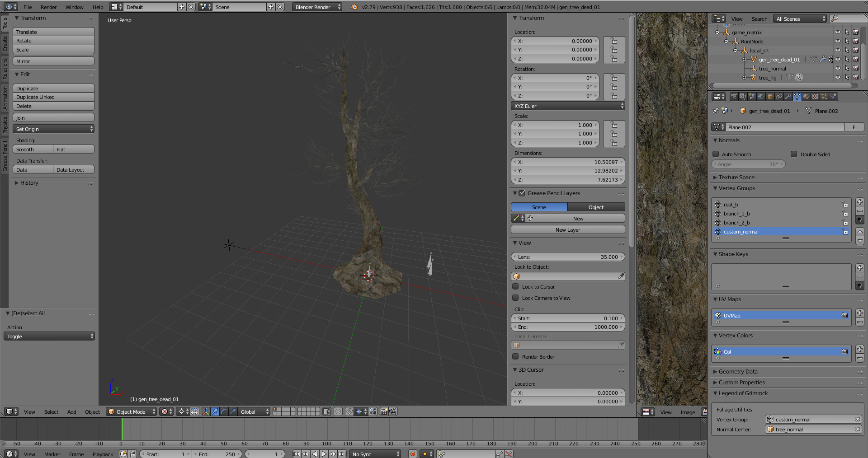Select the rotate manipulator arc icon
The height and width of the screenshot is (458, 868).
(224, 411)
